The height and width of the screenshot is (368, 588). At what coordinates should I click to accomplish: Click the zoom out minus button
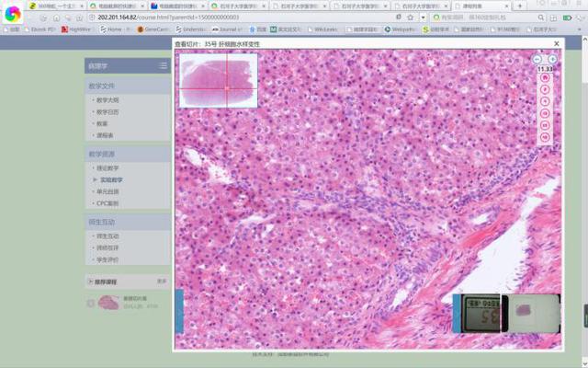tap(537, 59)
